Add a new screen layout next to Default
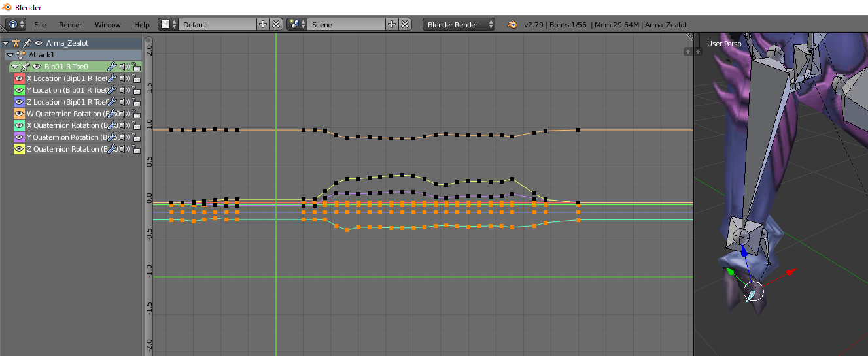This screenshot has width=868, height=356. point(263,24)
